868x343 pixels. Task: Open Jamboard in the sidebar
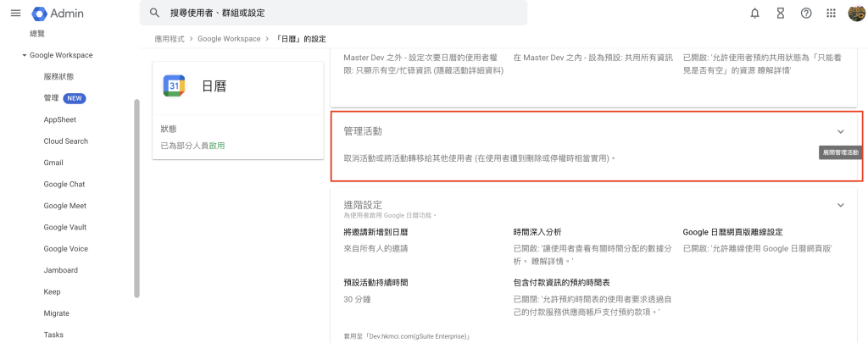click(61, 270)
